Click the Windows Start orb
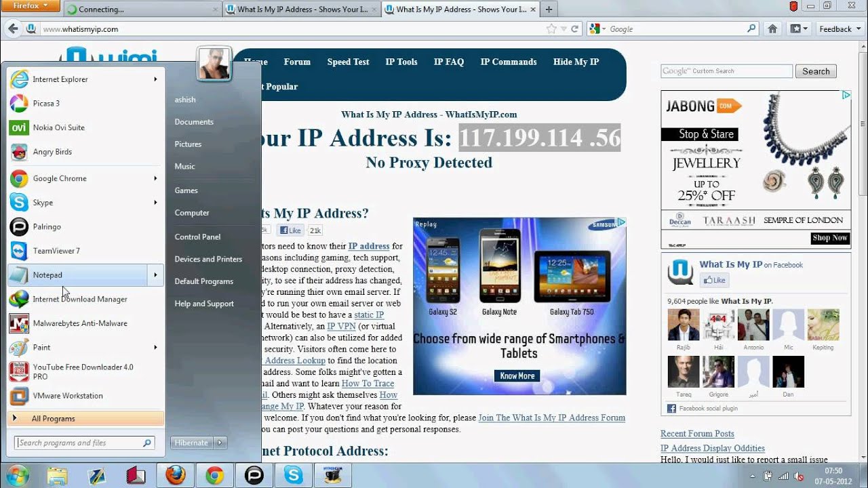The image size is (868, 488). pyautogui.click(x=17, y=474)
